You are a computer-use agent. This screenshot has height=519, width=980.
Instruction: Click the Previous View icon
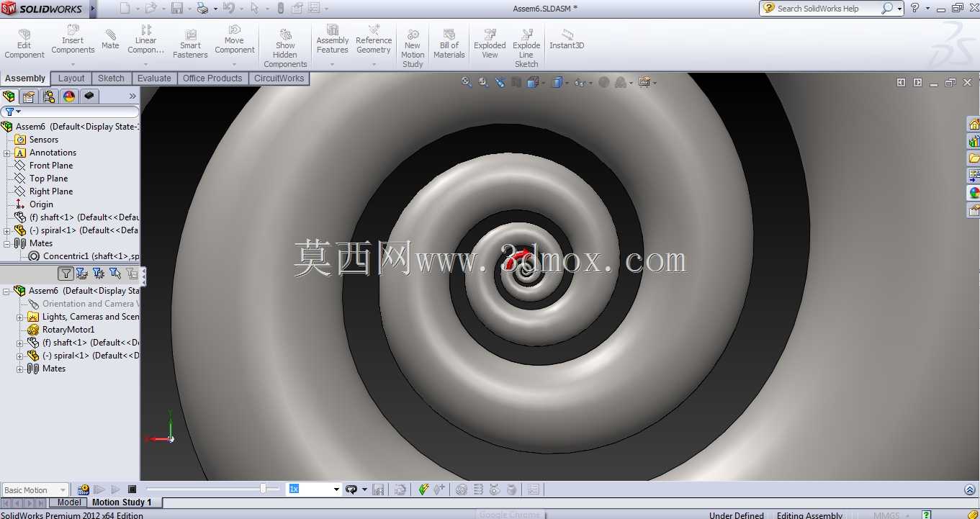(x=500, y=82)
